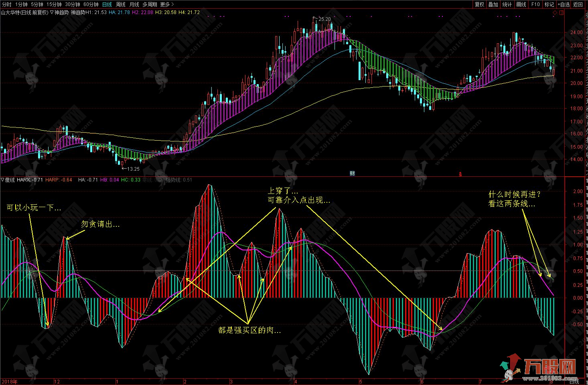Click the H4: 21.72 indicator value
This screenshot has width=588, height=385.
pyautogui.click(x=189, y=12)
